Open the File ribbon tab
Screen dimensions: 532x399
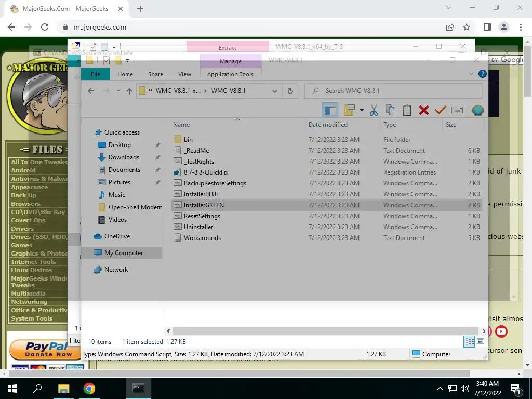point(96,74)
